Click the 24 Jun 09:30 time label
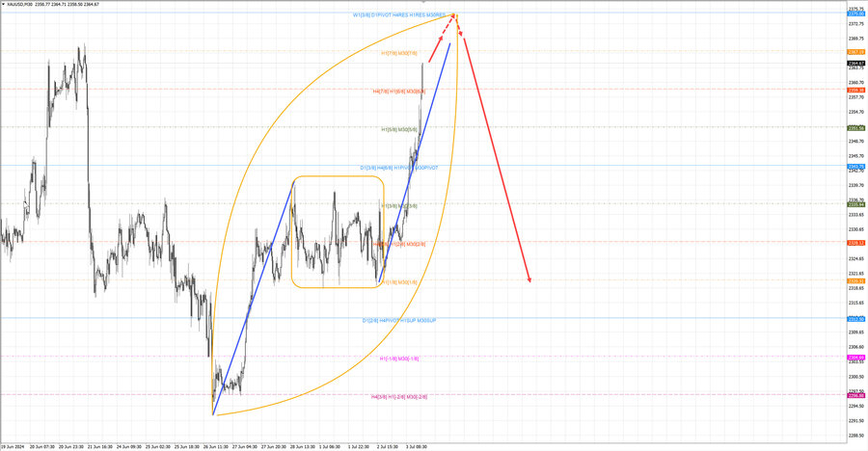The image size is (868, 451). click(x=129, y=446)
